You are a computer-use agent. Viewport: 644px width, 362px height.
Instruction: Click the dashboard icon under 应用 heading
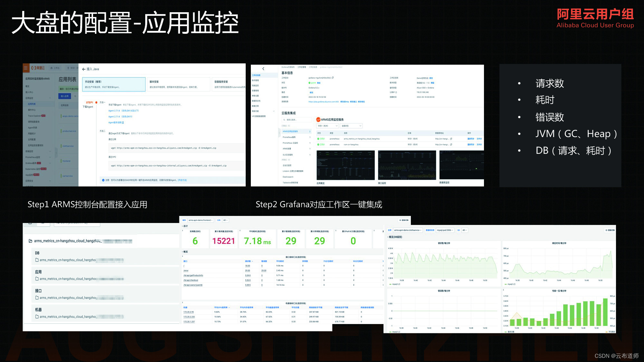(x=37, y=279)
